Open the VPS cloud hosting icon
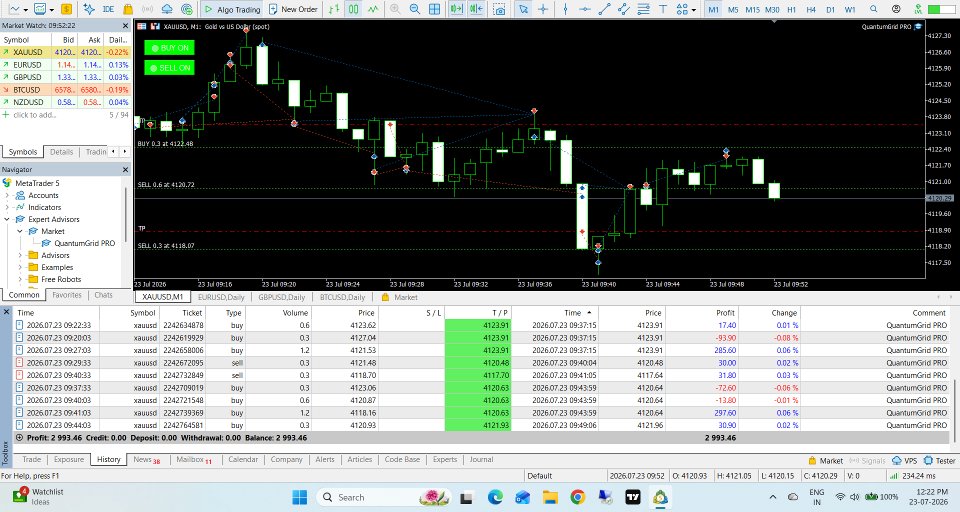The height and width of the screenshot is (512, 960). coord(167,9)
